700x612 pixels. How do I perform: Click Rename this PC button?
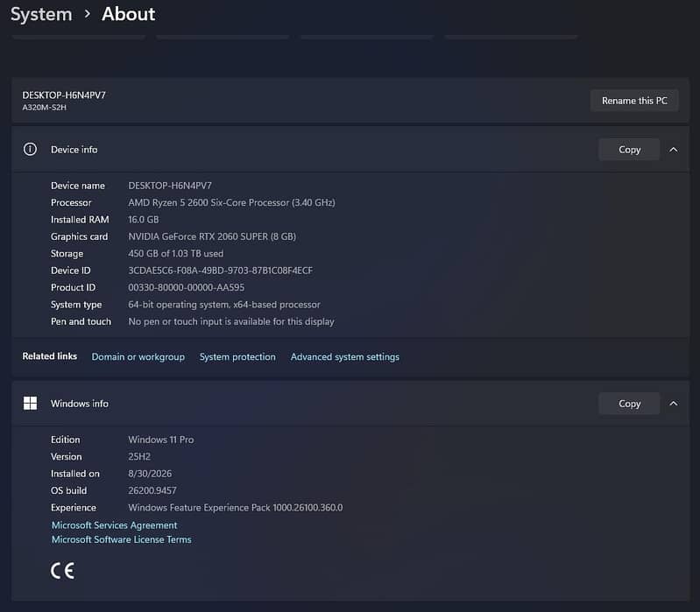tap(634, 101)
